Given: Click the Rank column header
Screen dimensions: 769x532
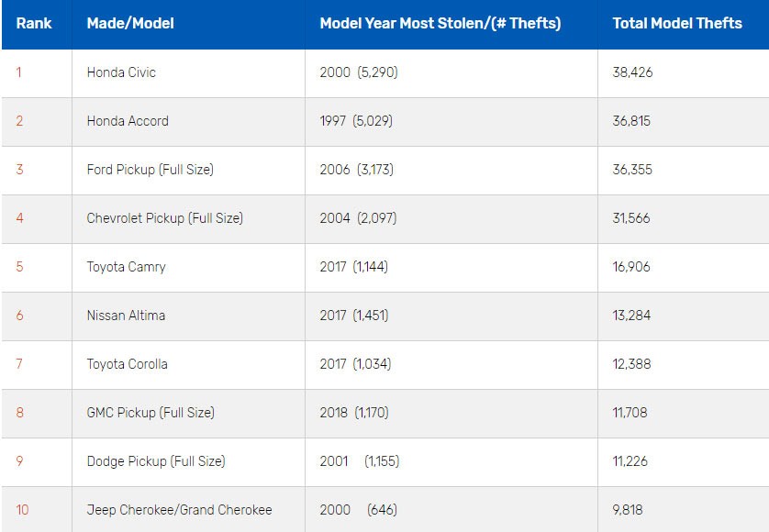Looking at the screenshot, I should 34,24.
